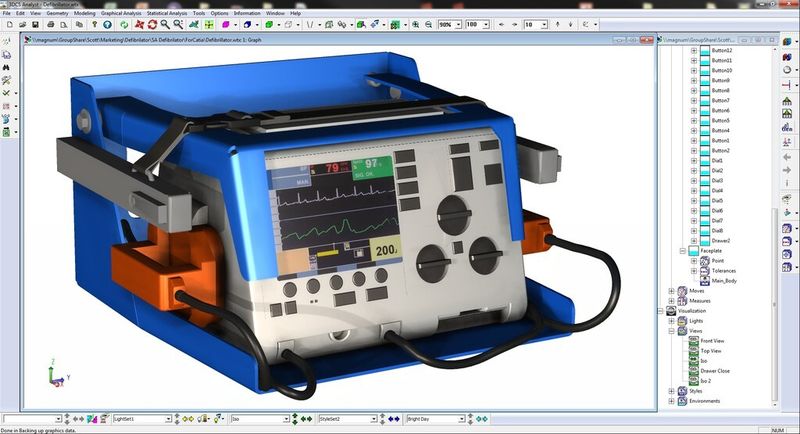This screenshot has height=434, width=800.
Task: Click the Print icon in toolbar
Action: tap(51, 24)
